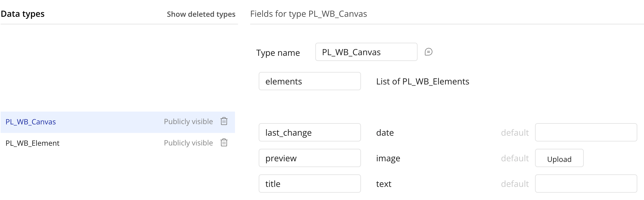
Task: Click the Fields for type PL_WB_Canvas heading
Action: coord(309,14)
